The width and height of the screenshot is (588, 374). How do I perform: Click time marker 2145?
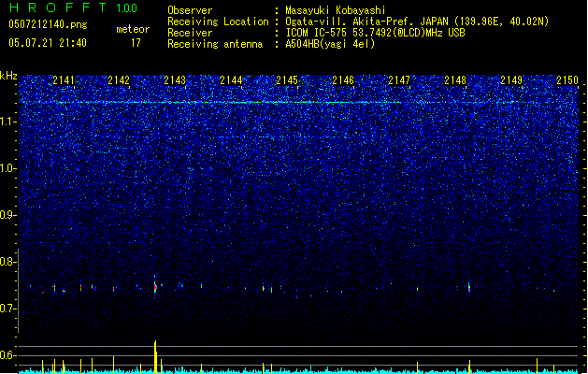(x=287, y=80)
